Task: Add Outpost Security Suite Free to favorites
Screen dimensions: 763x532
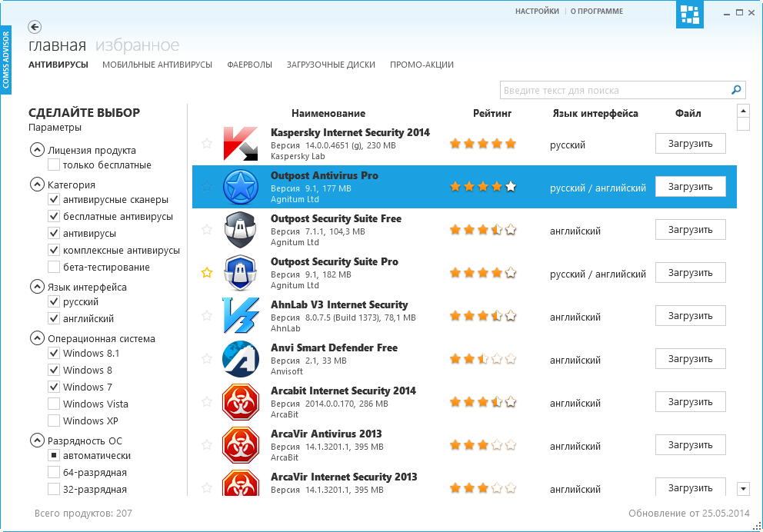Action: (207, 230)
